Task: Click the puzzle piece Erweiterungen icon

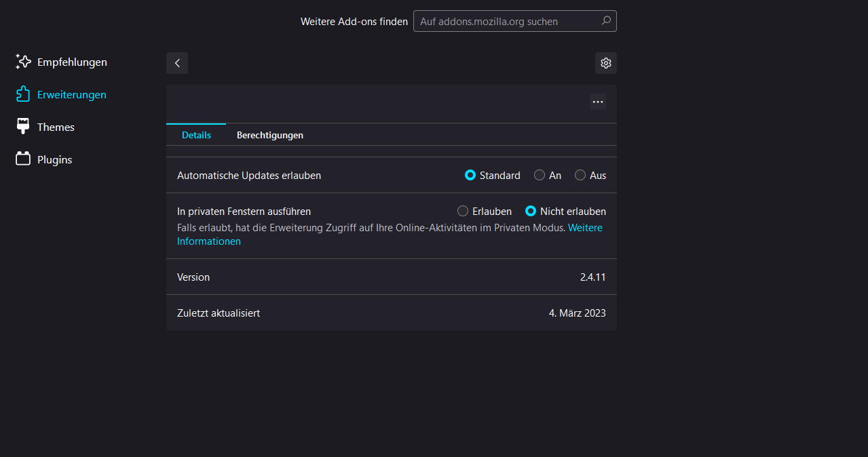Action: (23, 94)
